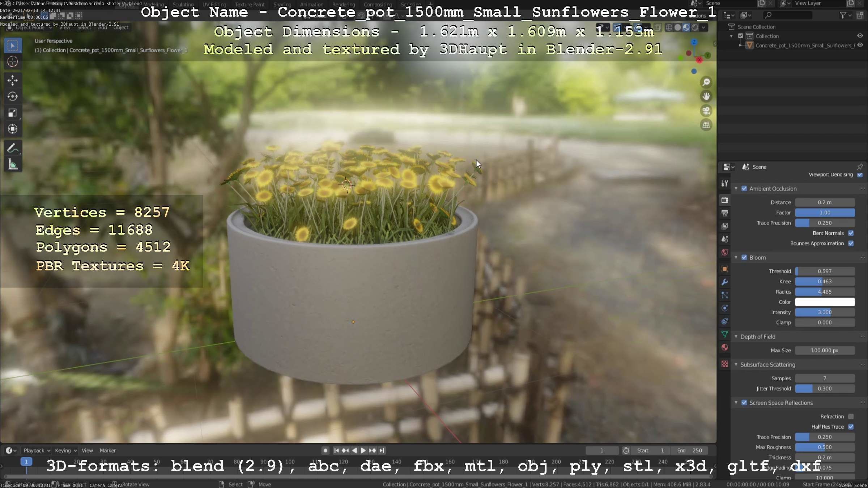
Task: Toggle Screen Space Reflections checkbox
Action: (744, 403)
